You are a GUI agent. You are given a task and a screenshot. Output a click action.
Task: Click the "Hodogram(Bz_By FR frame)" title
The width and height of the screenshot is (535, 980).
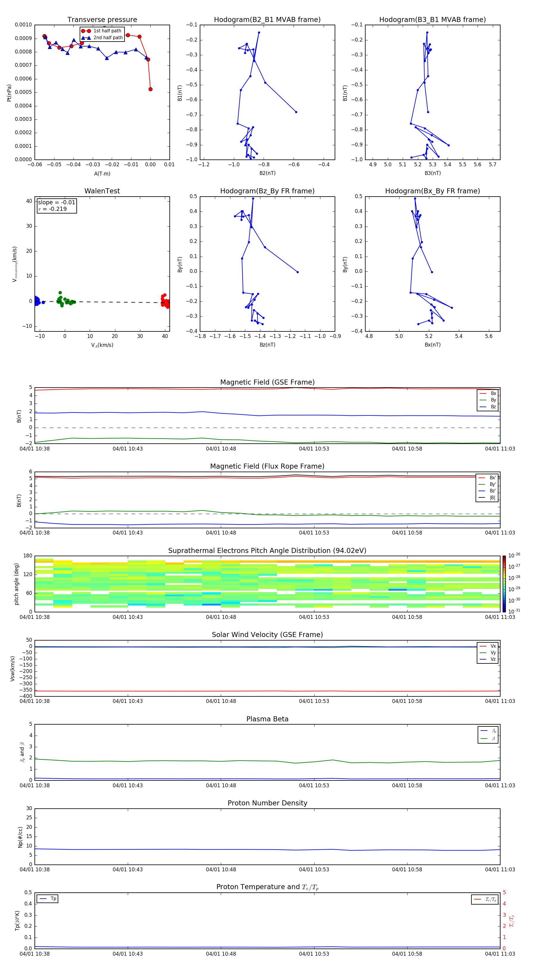tap(267, 191)
